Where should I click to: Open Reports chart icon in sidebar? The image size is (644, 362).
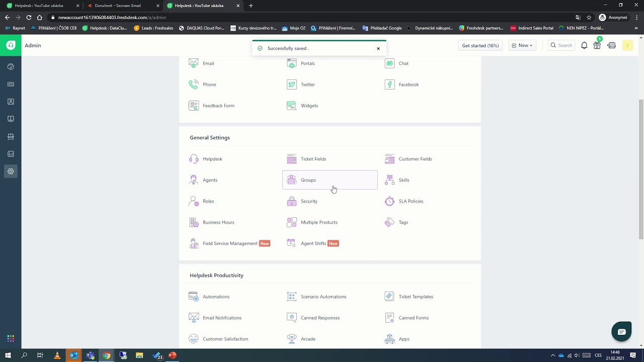(x=11, y=154)
